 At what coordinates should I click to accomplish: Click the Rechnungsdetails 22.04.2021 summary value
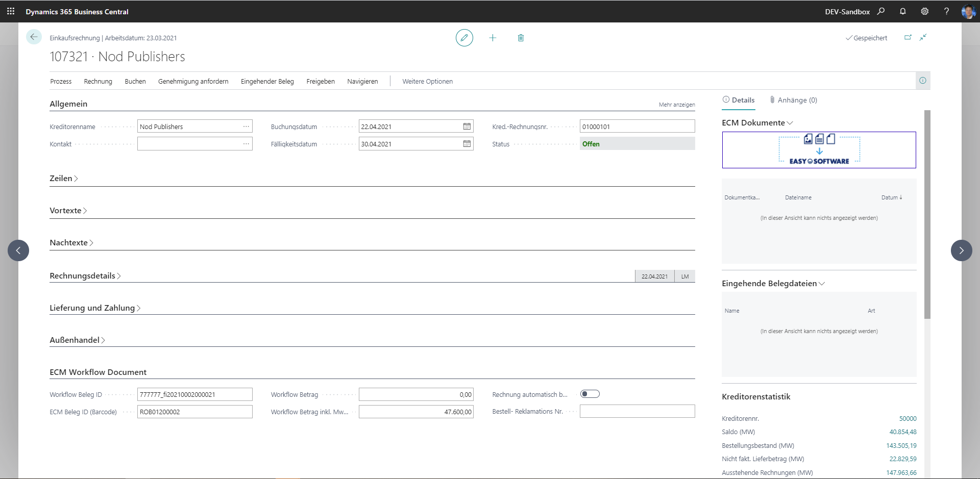coord(654,276)
